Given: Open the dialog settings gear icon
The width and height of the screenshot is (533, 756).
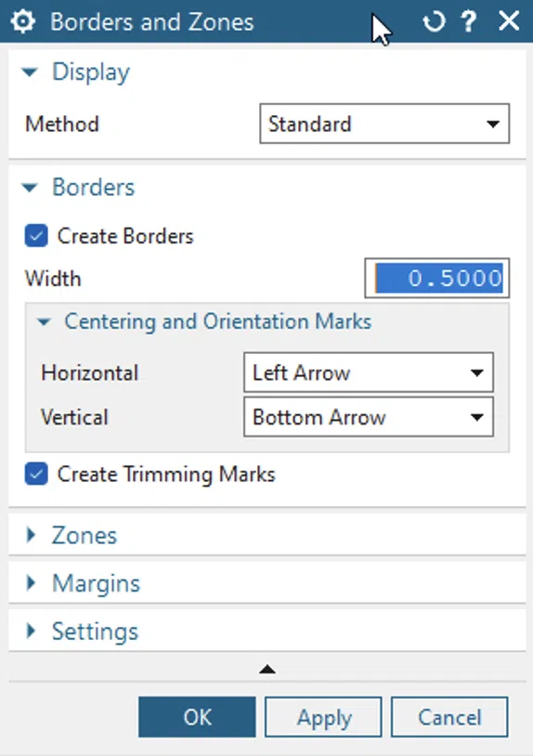Looking at the screenshot, I should [x=22, y=21].
